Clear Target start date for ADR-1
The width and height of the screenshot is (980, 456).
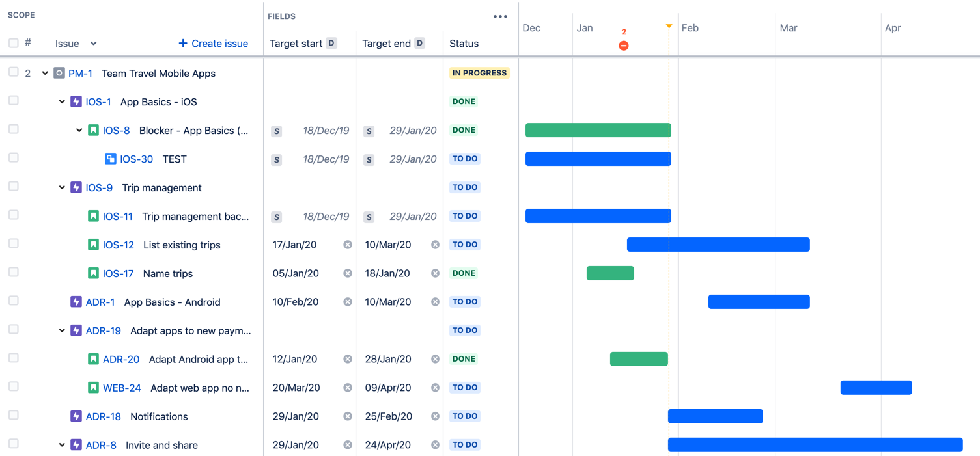tap(348, 302)
